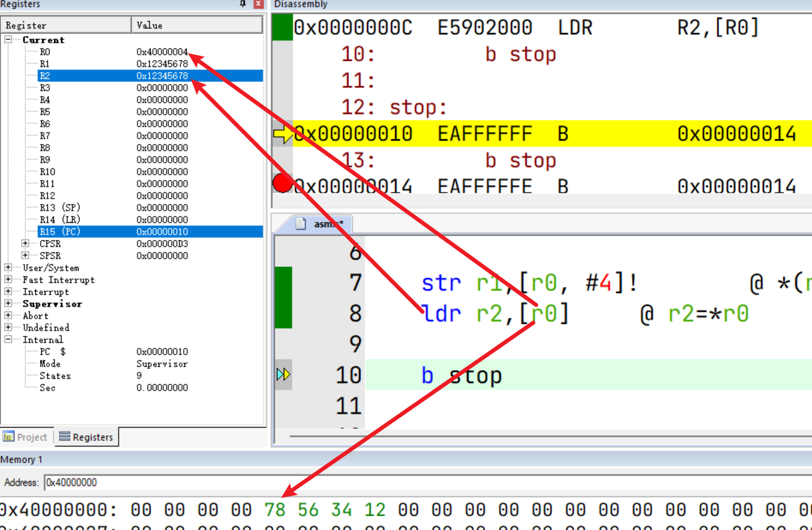Collapse the Internal register group
Viewport: 812px width, 530px height.
(8, 339)
